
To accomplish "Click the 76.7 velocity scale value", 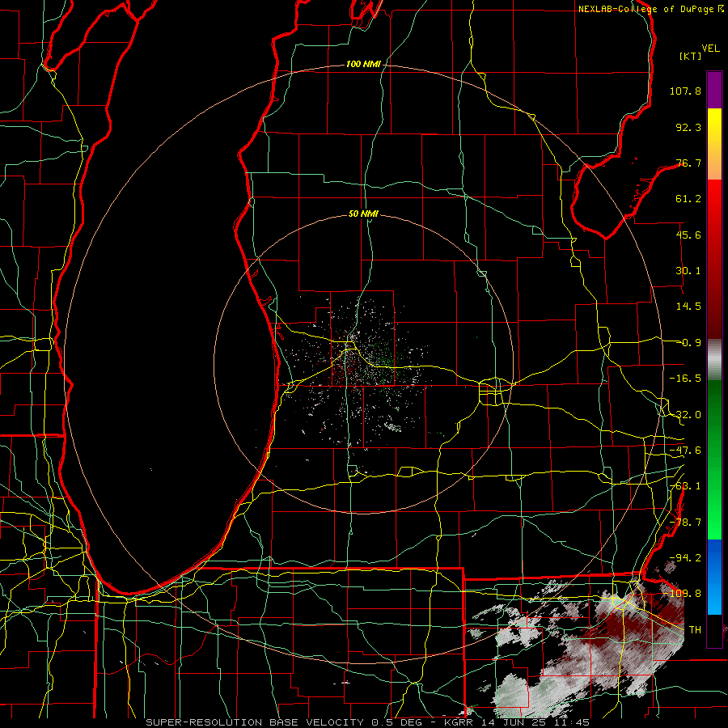I will [x=688, y=163].
